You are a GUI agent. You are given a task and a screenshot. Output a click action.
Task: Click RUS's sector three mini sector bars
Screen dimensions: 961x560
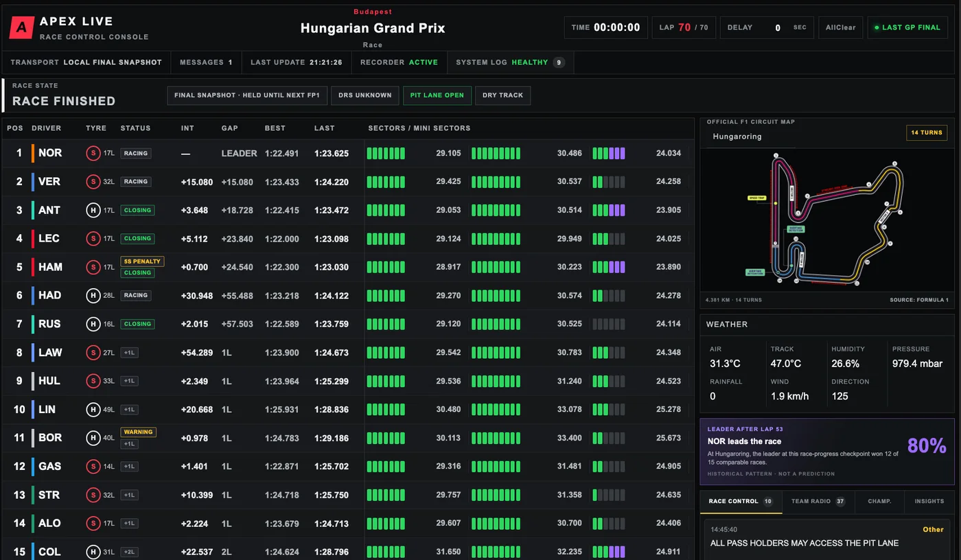[609, 324]
